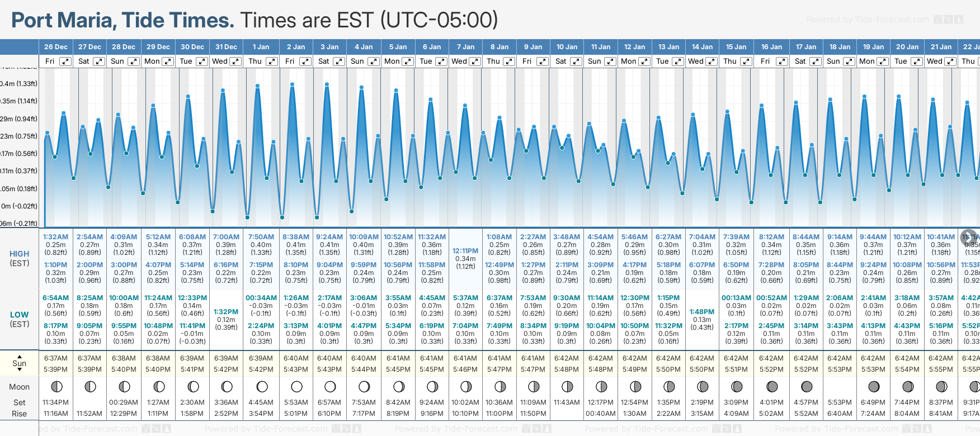Screen dimensions: 980x436
Task: Expand the Fri 26 Dec day view
Action: [65, 61]
